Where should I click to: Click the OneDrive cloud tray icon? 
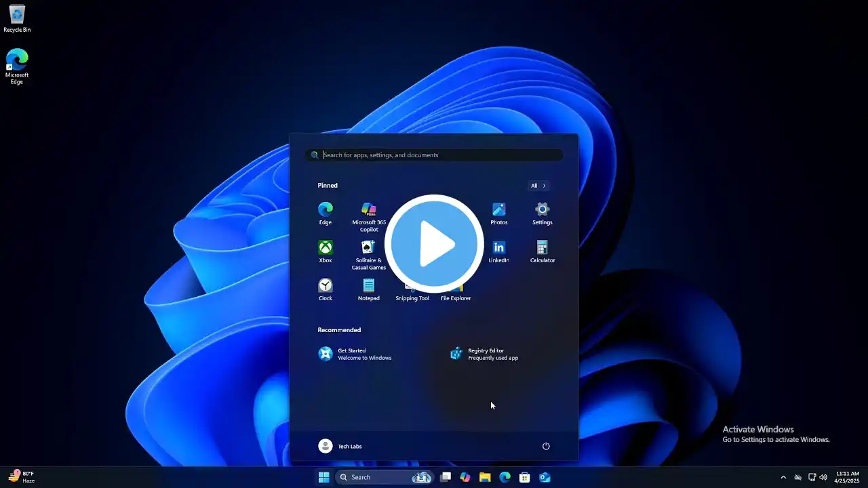coord(798,477)
